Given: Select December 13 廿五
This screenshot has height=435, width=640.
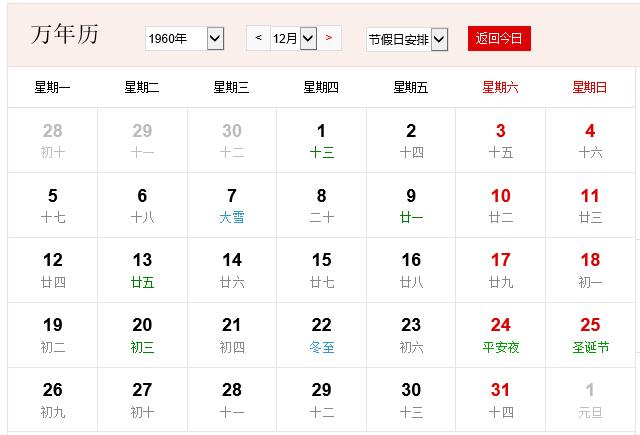Looking at the screenshot, I should [142, 270].
